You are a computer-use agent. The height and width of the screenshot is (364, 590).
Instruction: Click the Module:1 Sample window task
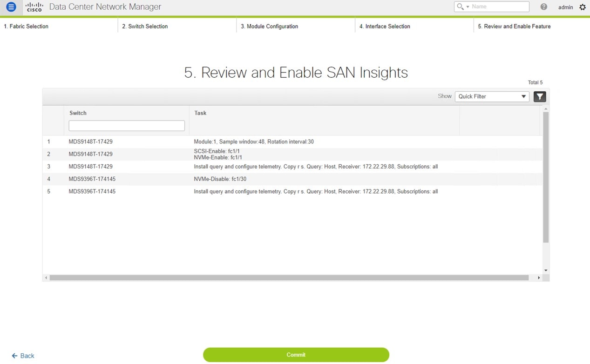click(254, 142)
